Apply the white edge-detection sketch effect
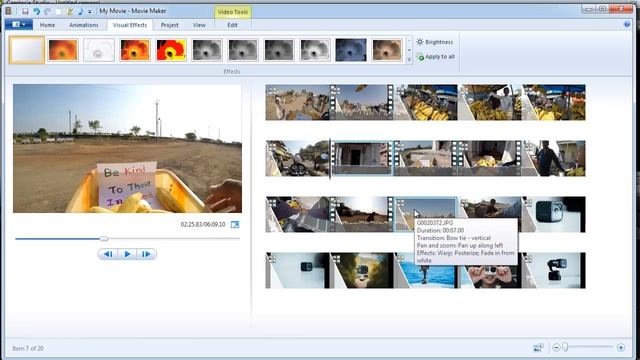The width and height of the screenshot is (640, 360). 99,50
